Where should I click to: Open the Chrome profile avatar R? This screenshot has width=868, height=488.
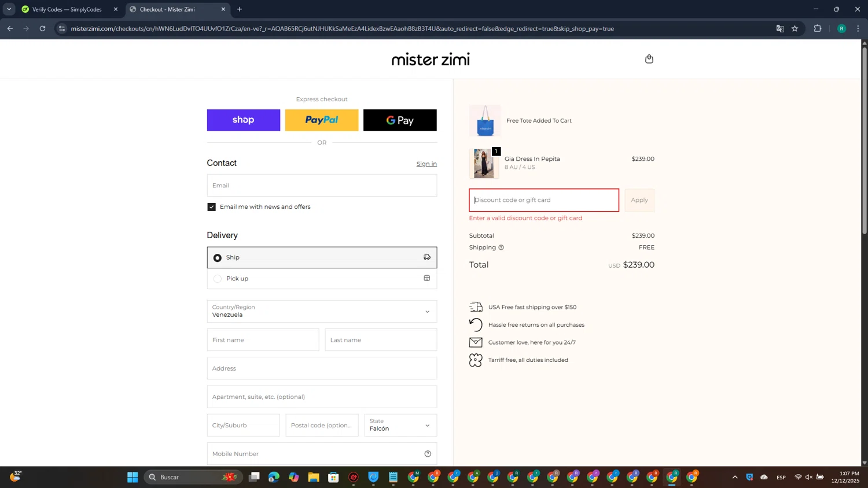[x=841, y=28]
